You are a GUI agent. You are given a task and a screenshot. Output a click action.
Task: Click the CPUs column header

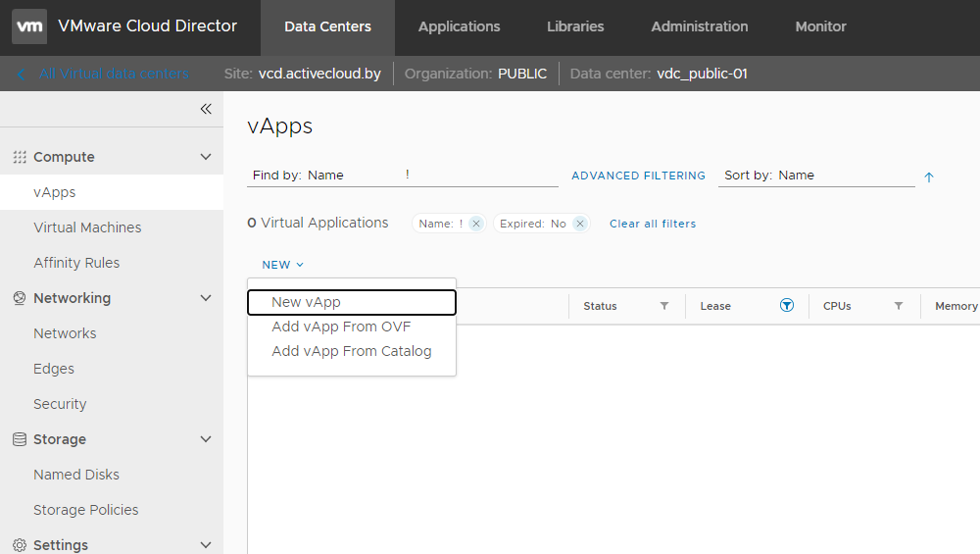(837, 306)
